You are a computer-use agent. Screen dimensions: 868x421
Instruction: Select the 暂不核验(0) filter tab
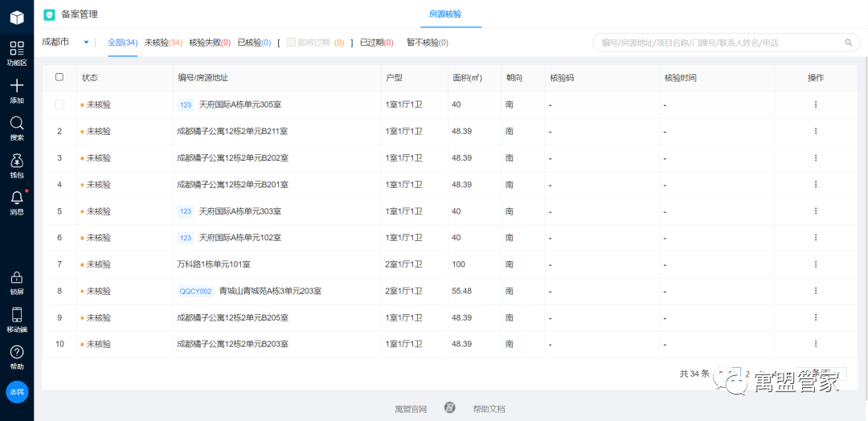click(x=428, y=42)
